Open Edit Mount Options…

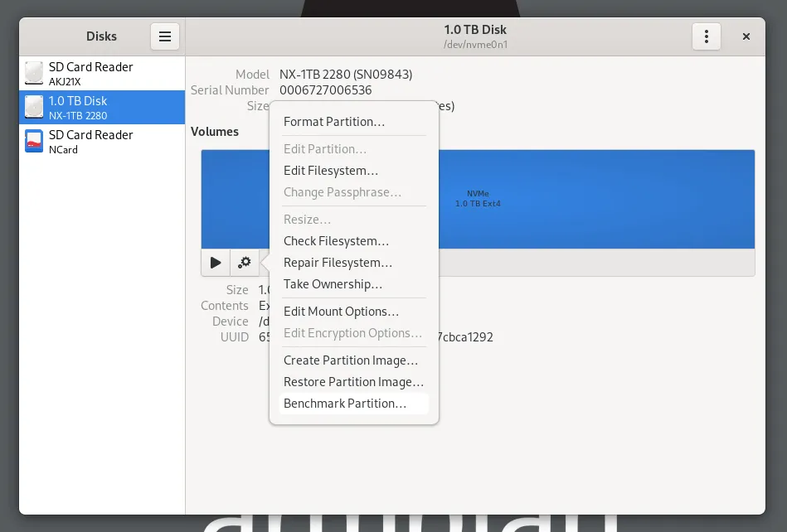pos(341,312)
